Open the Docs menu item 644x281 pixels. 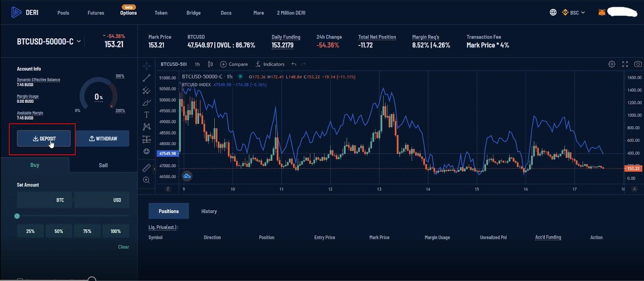point(226,13)
